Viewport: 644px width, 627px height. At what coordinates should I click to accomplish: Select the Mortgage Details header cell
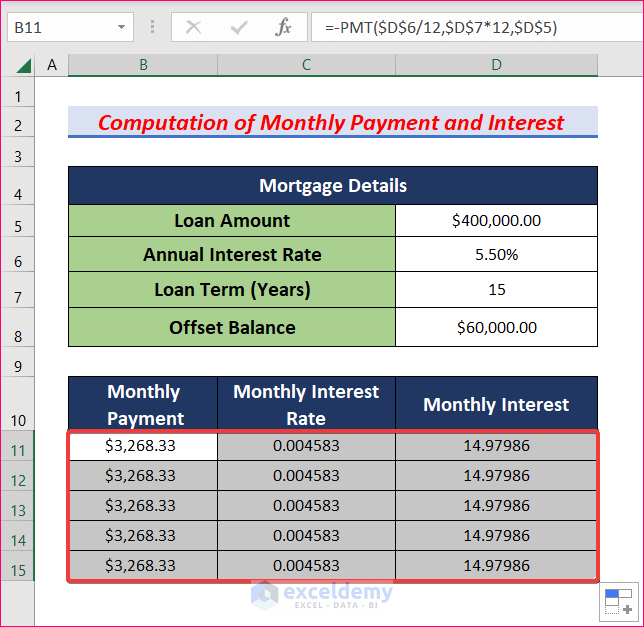[333, 186]
